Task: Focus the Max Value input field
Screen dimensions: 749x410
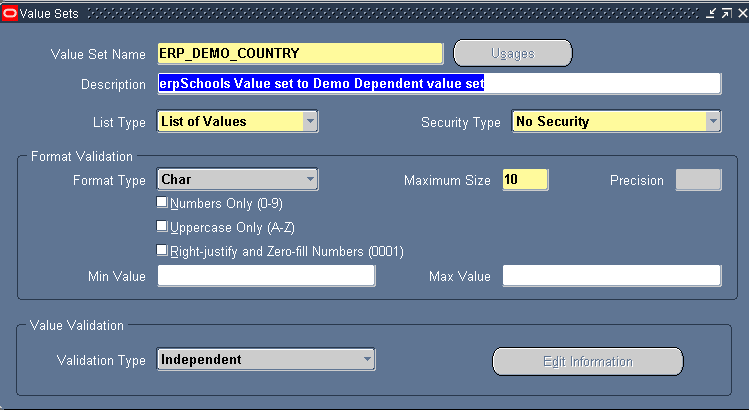Action: [x=611, y=276]
